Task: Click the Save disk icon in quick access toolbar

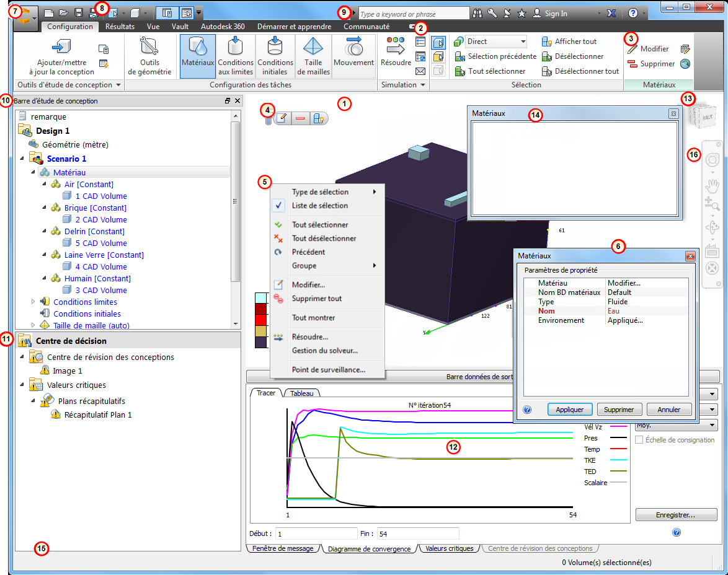Action: click(x=79, y=13)
